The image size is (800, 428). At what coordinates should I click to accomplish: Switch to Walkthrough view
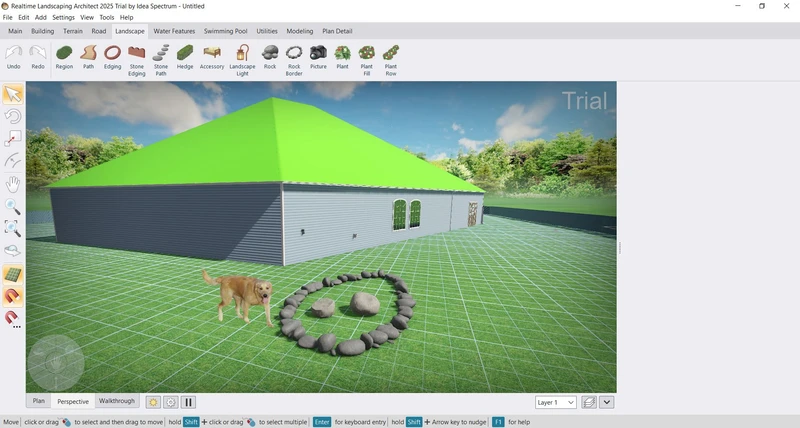116,401
